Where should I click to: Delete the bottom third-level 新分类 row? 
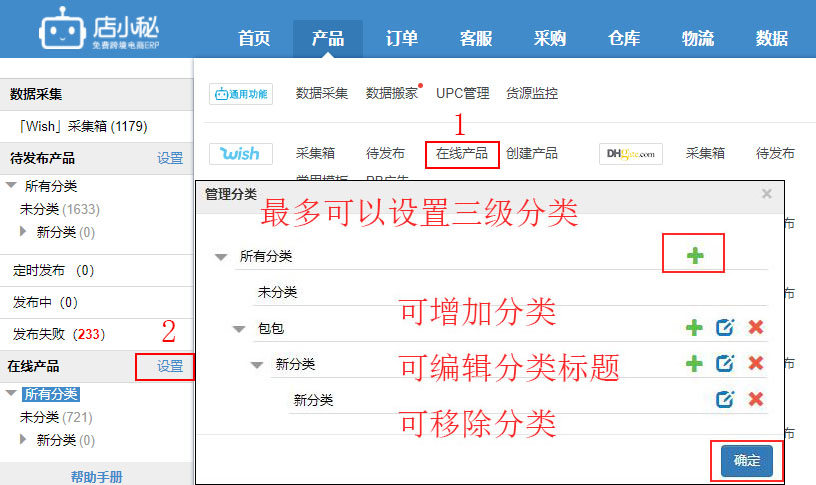[756, 399]
